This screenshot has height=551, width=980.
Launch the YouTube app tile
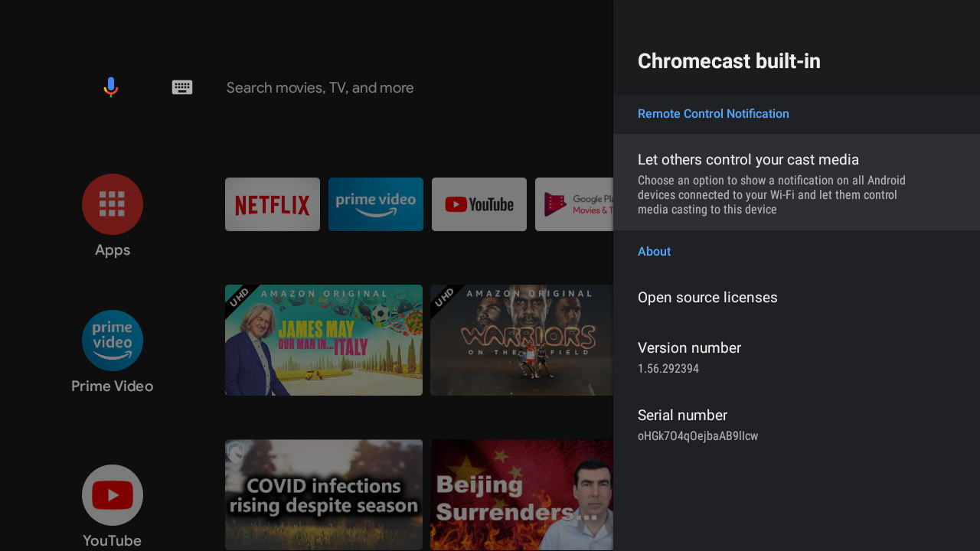click(479, 204)
